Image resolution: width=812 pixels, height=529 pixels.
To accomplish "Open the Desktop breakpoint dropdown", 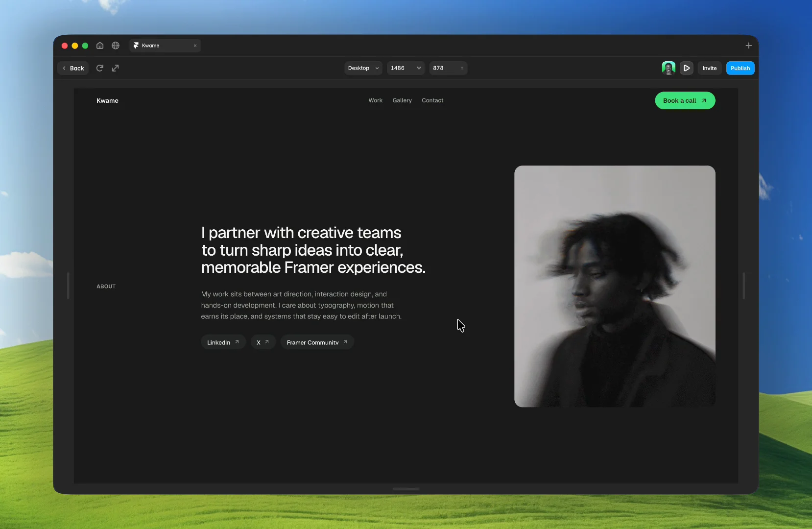I will (363, 68).
